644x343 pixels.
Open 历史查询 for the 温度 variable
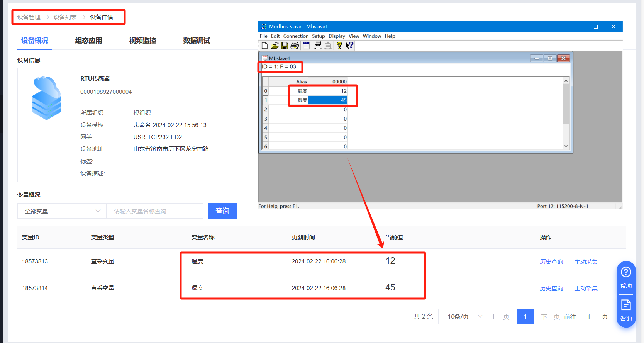(551, 262)
